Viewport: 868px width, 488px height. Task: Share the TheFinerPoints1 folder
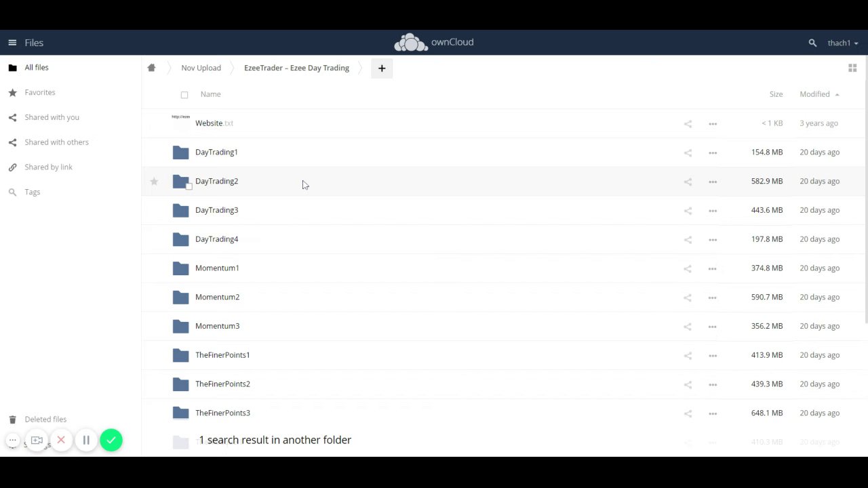[688, 355]
